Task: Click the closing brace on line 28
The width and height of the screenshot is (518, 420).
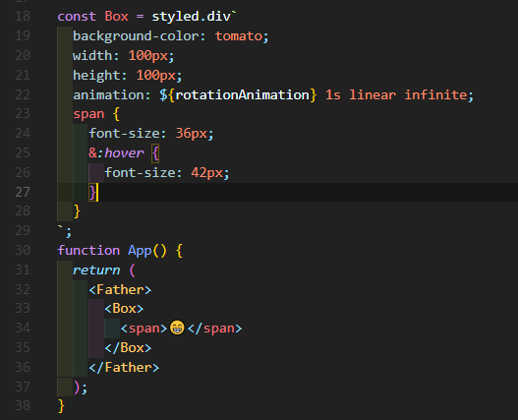Action: coord(77,211)
